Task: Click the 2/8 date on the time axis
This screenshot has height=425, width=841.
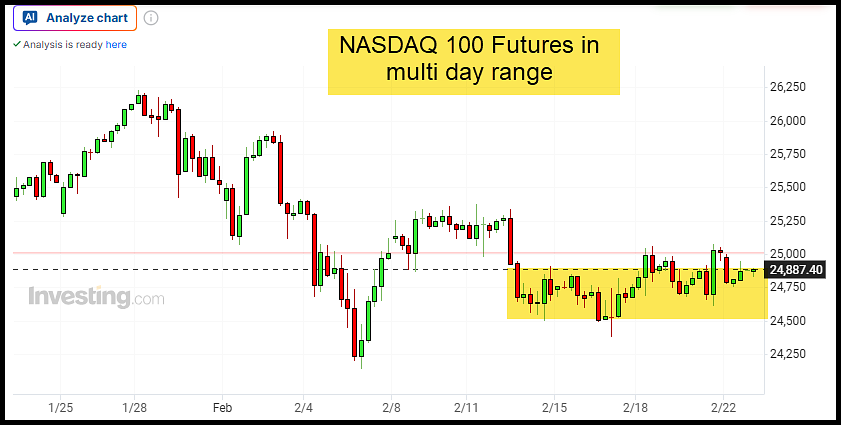Action: 391,408
